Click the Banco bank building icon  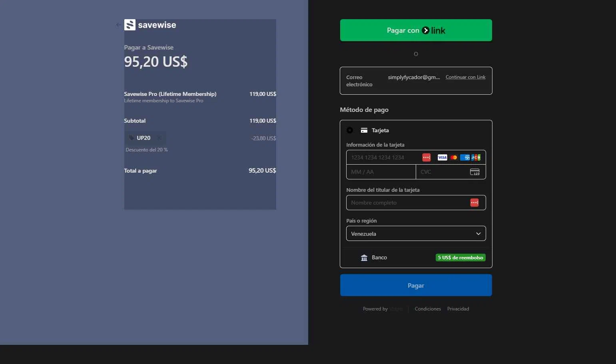364,258
